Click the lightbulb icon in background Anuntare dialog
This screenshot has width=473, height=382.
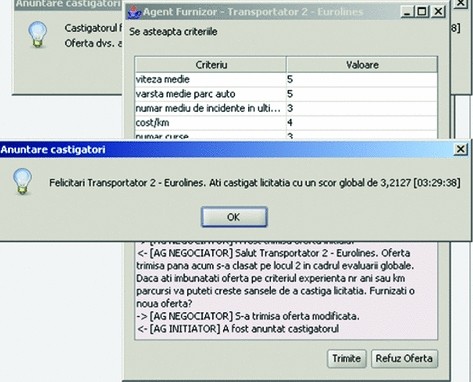click(37, 34)
